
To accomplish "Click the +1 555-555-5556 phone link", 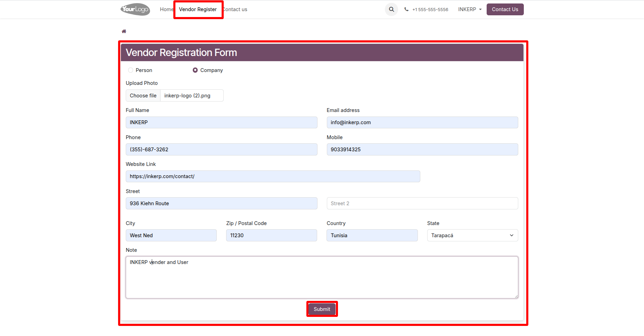I will 430,9.
